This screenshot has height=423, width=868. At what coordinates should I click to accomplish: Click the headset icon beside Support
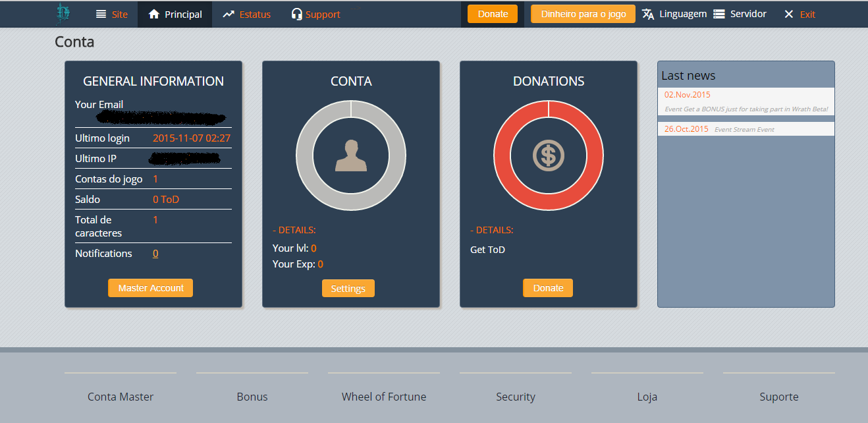(297, 14)
